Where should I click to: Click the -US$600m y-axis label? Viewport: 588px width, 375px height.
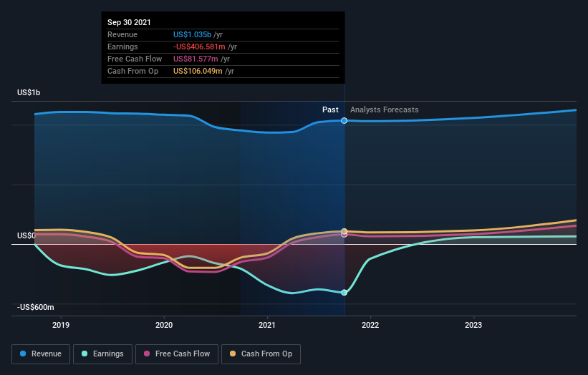point(36,307)
